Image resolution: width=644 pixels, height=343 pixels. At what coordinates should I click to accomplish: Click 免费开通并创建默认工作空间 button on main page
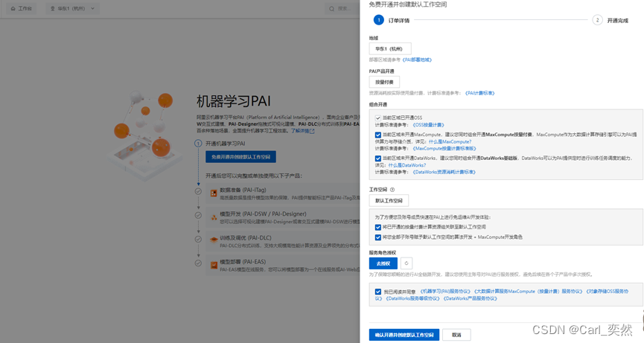click(240, 157)
